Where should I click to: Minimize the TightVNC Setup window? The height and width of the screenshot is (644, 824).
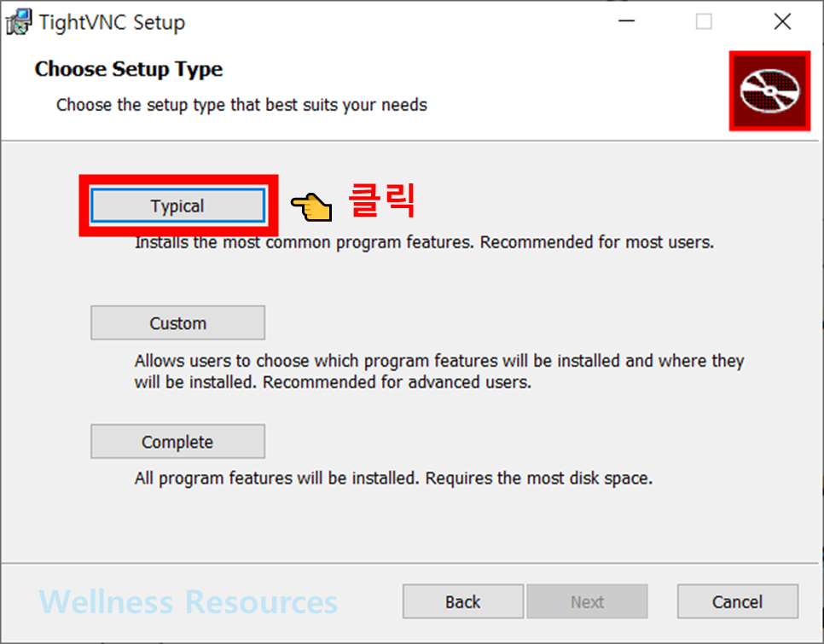(x=626, y=21)
